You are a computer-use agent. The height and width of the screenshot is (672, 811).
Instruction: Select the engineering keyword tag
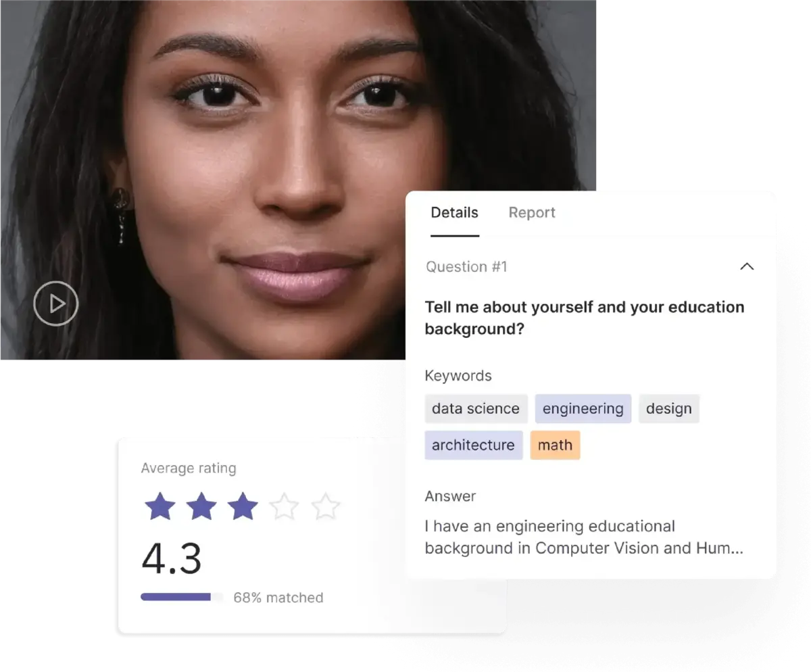tap(583, 408)
